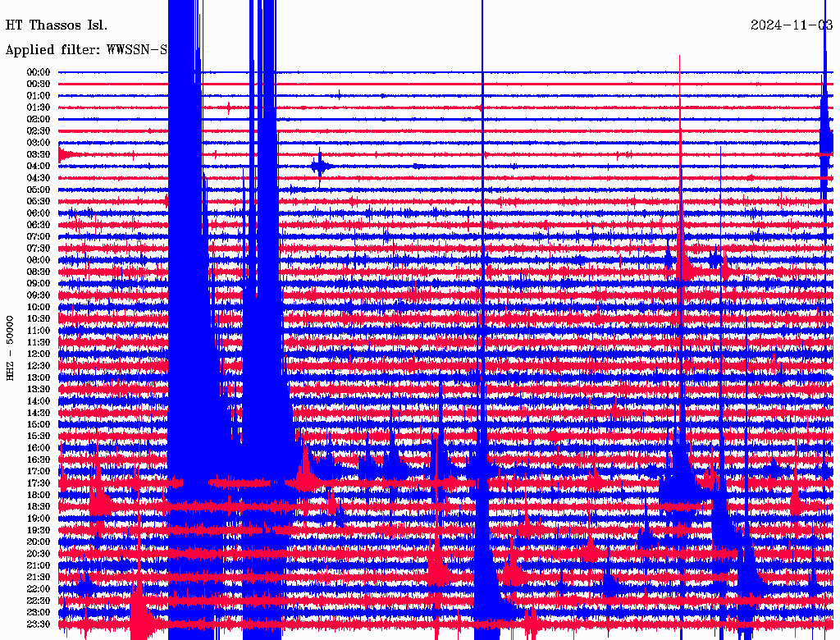Select the 09:00 time label
The width and height of the screenshot is (840, 640).
pyautogui.click(x=39, y=284)
